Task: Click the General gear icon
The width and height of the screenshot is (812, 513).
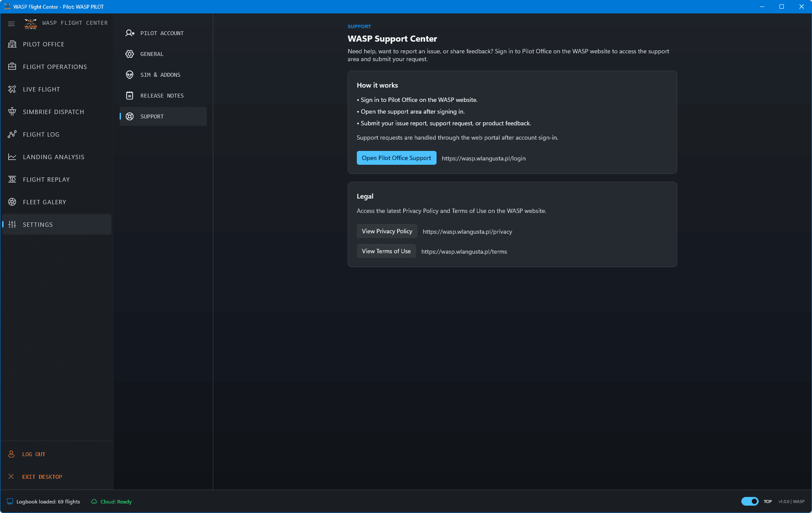Action: (x=130, y=54)
